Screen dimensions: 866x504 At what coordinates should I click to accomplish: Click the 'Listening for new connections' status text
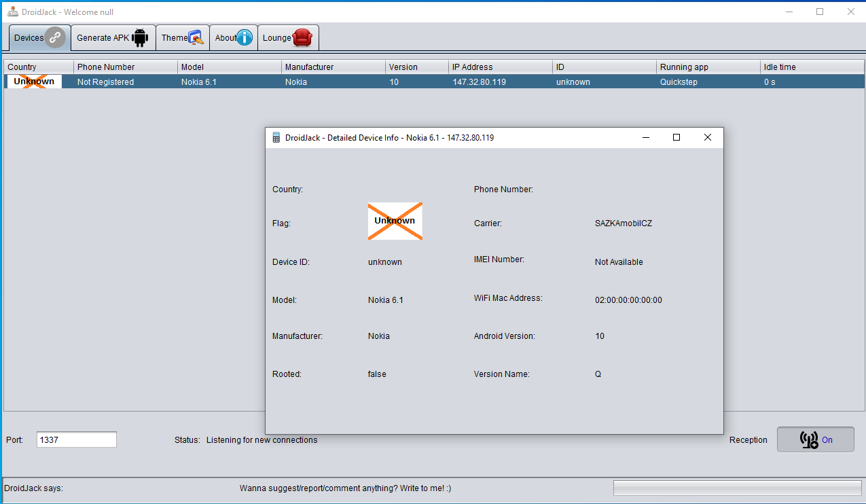point(262,439)
